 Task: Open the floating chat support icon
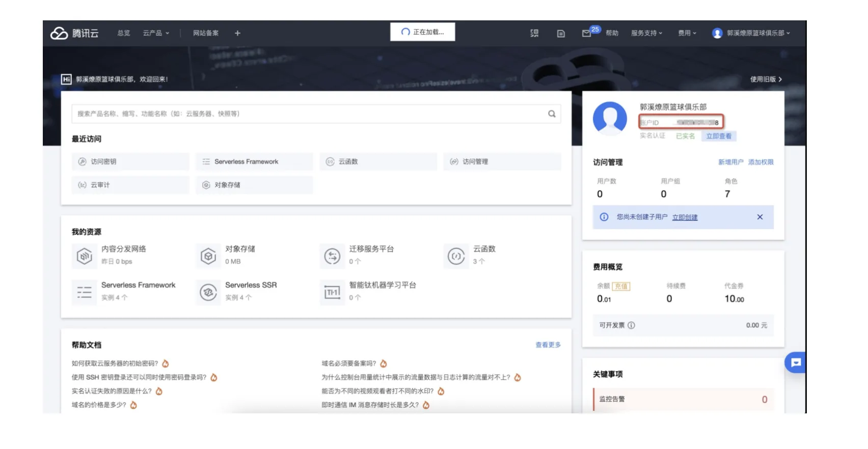coord(796,362)
